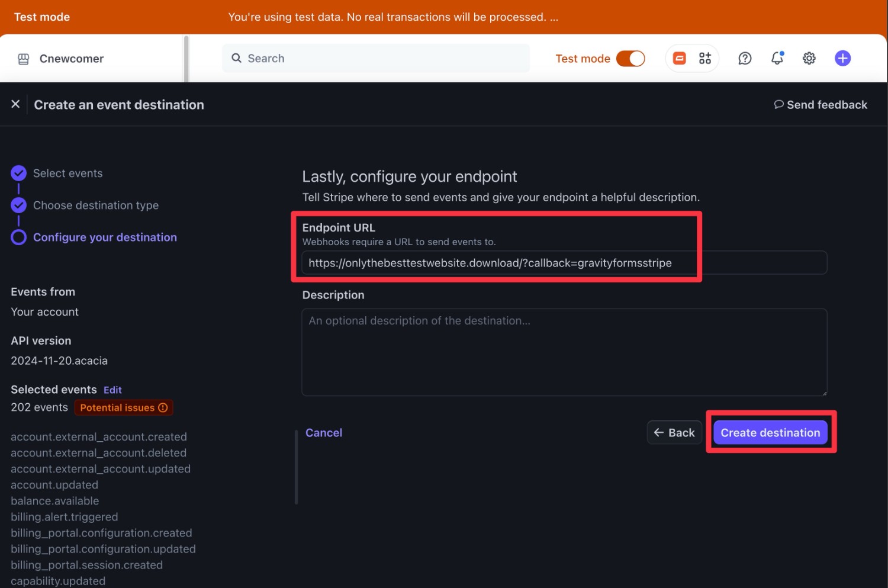Open the Cnewcomer account switcher
This screenshot has height=588, width=888.
pyautogui.click(x=61, y=59)
